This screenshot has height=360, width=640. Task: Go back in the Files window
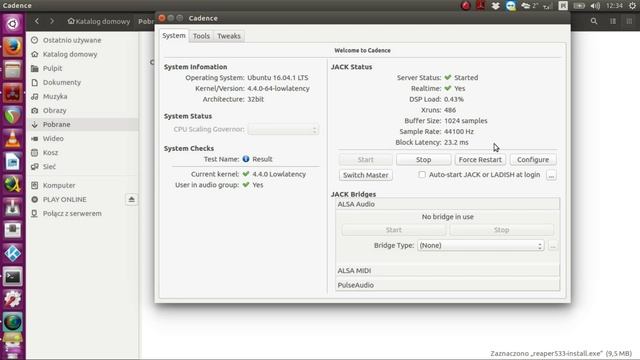coord(37,21)
